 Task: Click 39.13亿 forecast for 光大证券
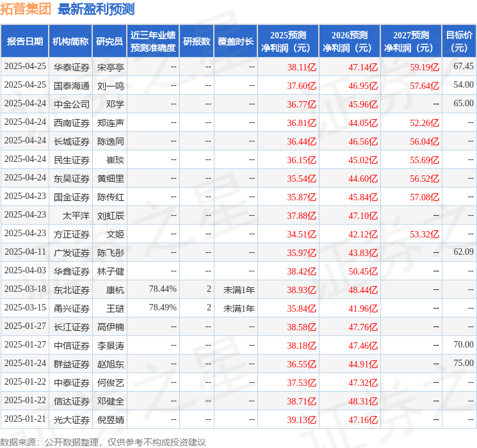302,420
